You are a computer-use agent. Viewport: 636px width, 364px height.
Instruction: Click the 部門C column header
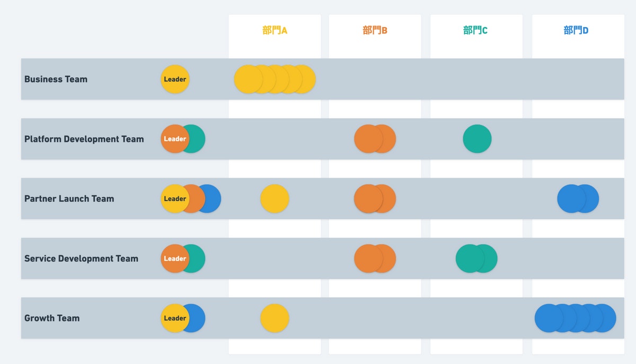tap(475, 30)
